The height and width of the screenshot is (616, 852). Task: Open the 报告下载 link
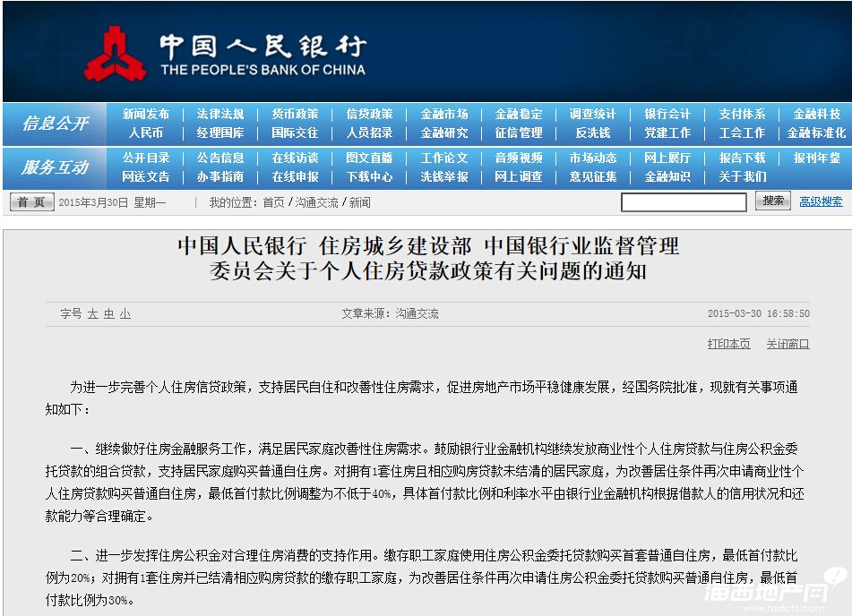tap(742, 158)
